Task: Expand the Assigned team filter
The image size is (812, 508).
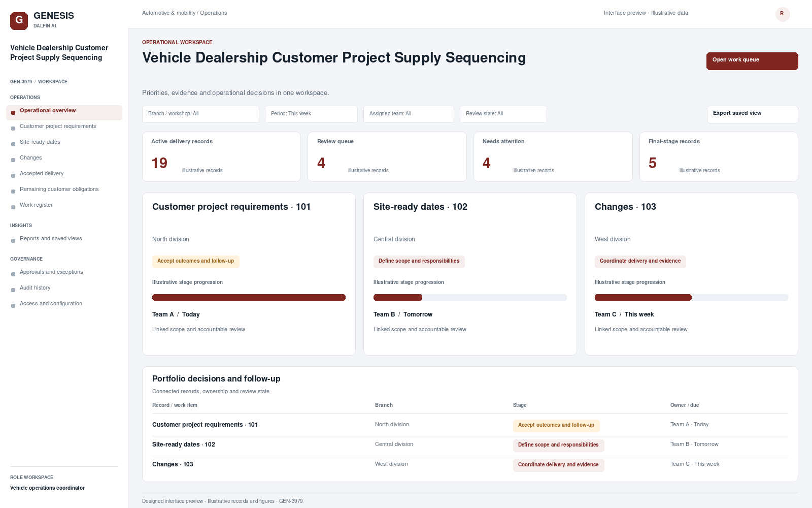Action: (409, 114)
